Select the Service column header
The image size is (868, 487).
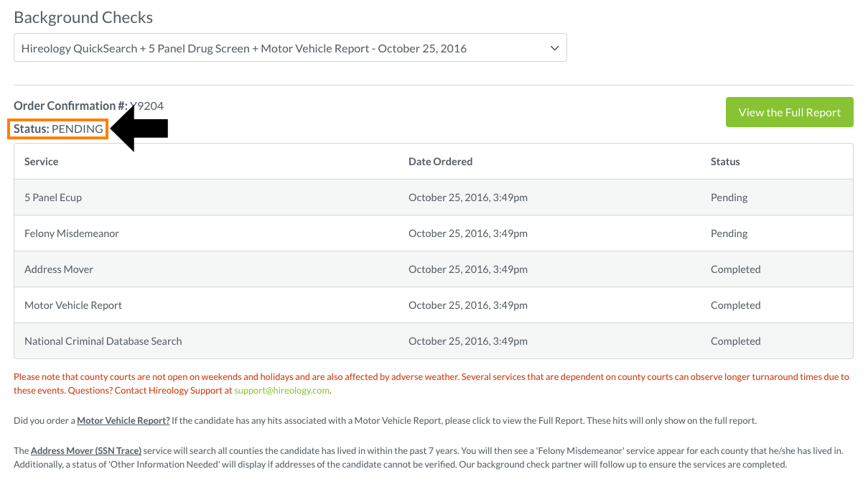coord(42,162)
